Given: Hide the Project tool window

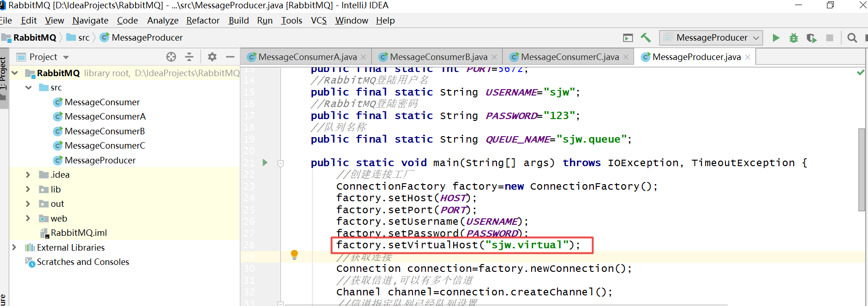Looking at the screenshot, I should 230,57.
